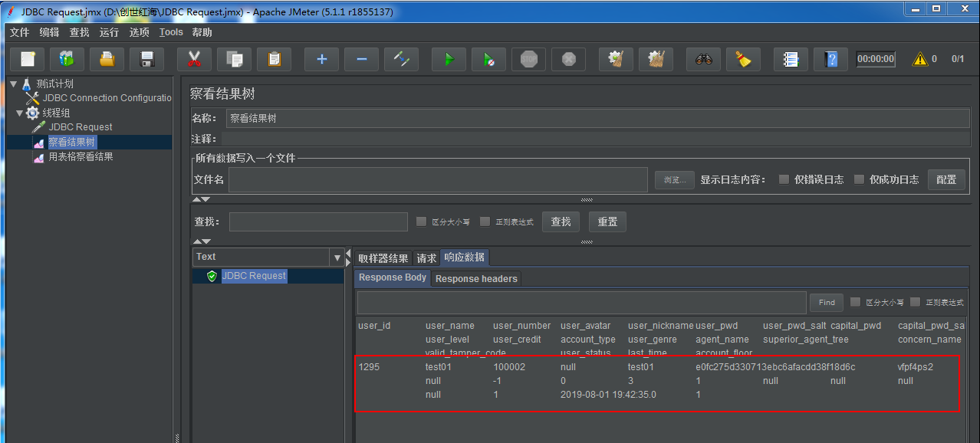Open the 运行 menu
Screen dimensions: 980x443
(x=109, y=32)
